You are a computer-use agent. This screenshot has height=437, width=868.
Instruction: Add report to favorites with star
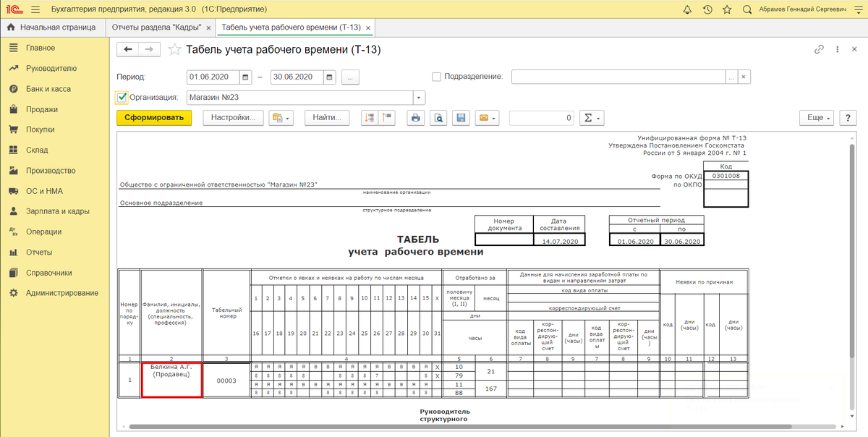click(174, 50)
